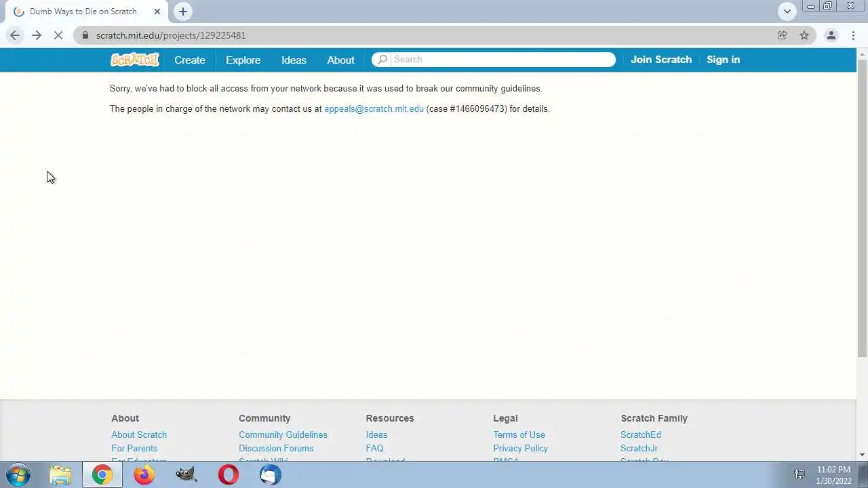The image size is (868, 488).
Task: Close the Dumb Ways to Die tab
Action: coord(157,12)
